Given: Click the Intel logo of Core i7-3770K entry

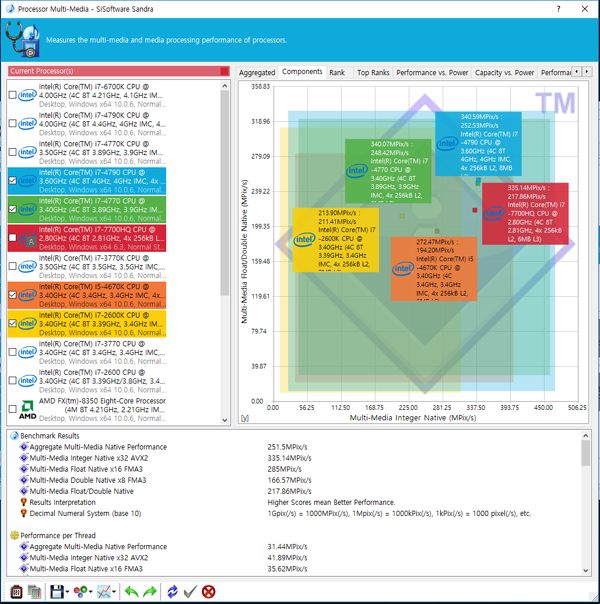Looking at the screenshot, I should pyautogui.click(x=28, y=266).
